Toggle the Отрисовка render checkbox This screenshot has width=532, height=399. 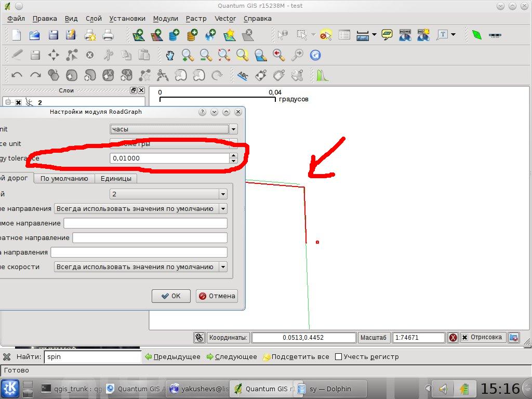[465, 338]
